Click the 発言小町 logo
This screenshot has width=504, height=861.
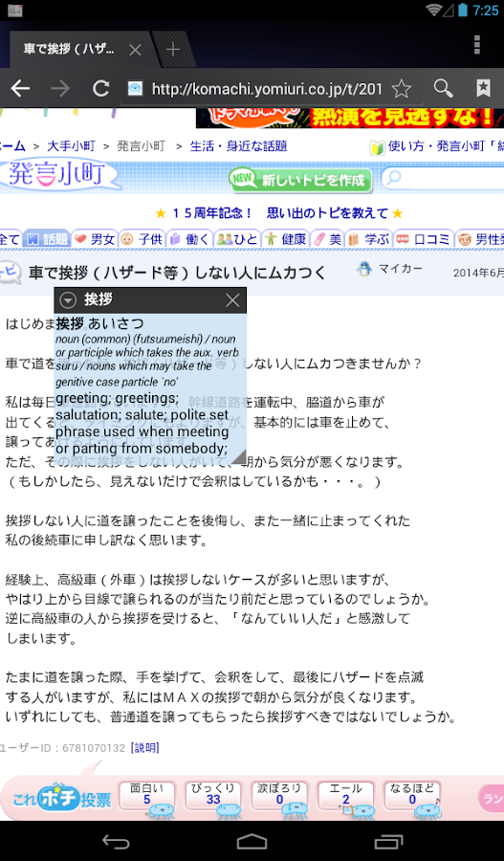coord(59,175)
